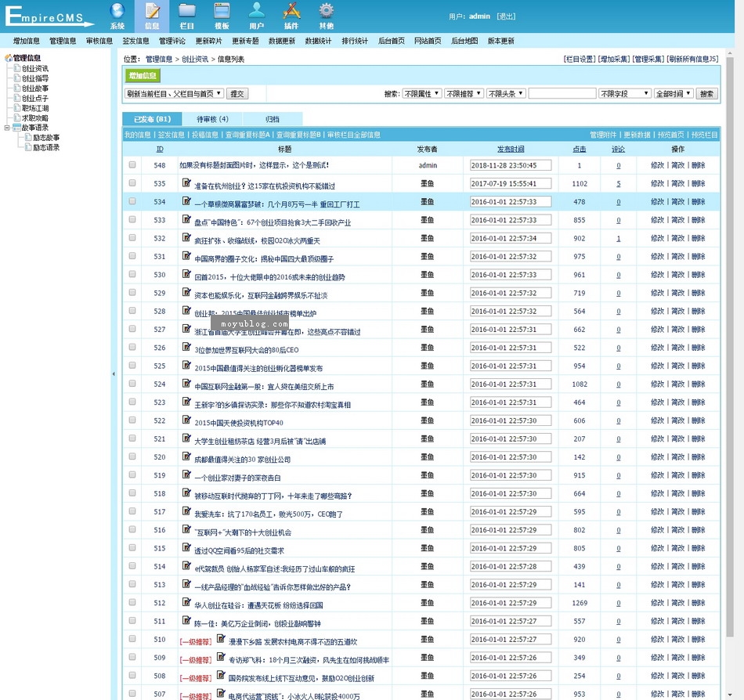
Task: Open the 其他 gear icon in header
Action: [327, 10]
